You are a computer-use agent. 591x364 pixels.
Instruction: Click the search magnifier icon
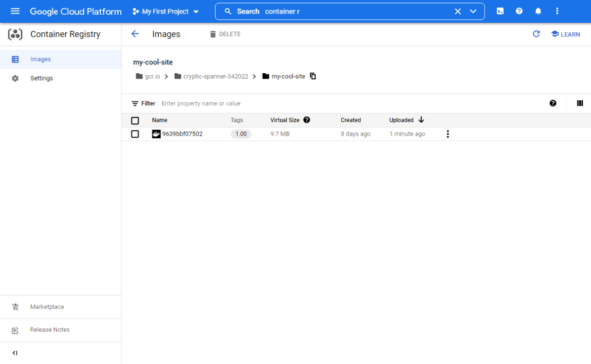pos(228,11)
